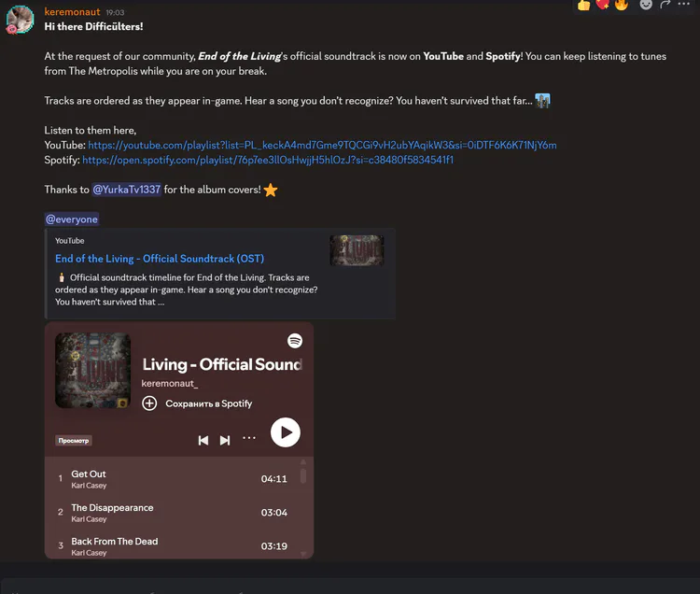Open the Spotify logo icon

tap(295, 341)
